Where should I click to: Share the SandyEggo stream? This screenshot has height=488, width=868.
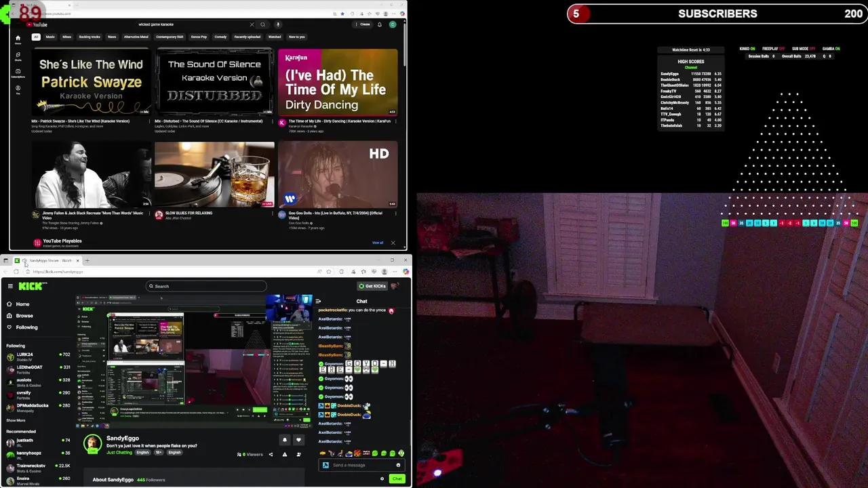271,455
